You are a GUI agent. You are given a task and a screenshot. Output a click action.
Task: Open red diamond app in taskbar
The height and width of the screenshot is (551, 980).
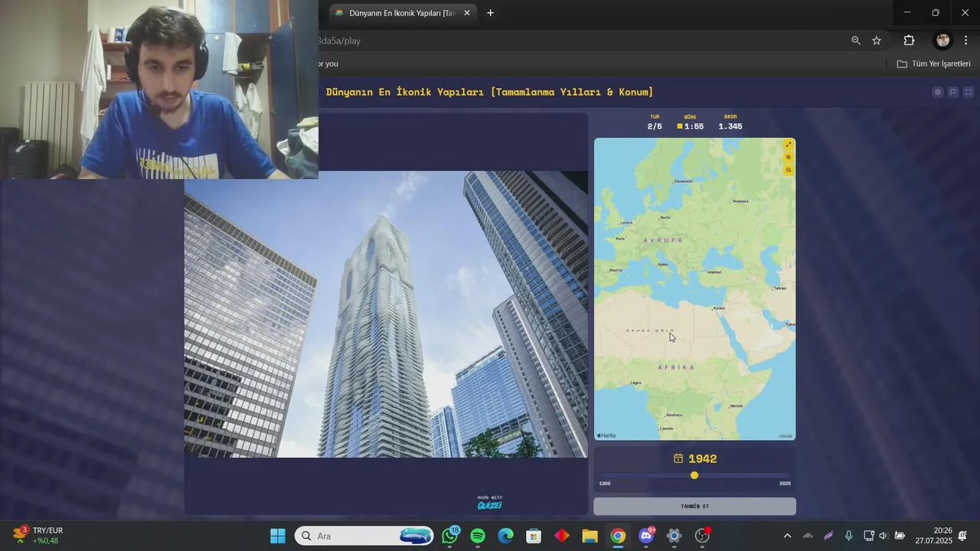coord(562,536)
